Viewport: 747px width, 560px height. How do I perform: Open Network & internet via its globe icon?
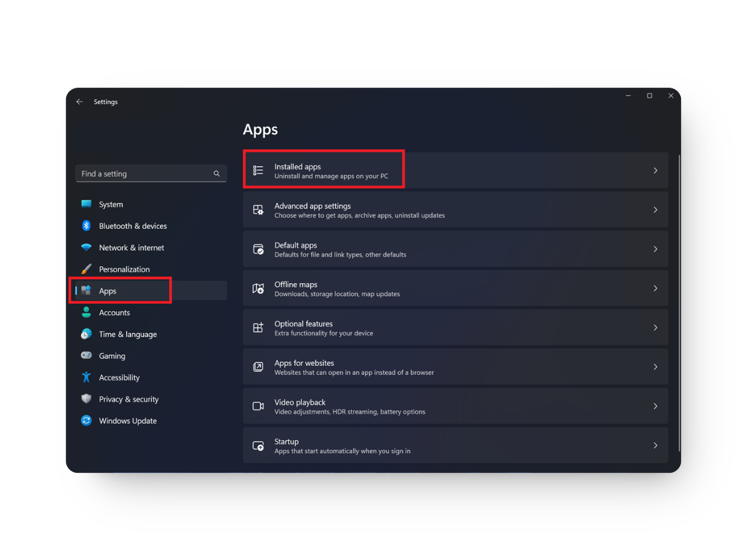(x=86, y=248)
